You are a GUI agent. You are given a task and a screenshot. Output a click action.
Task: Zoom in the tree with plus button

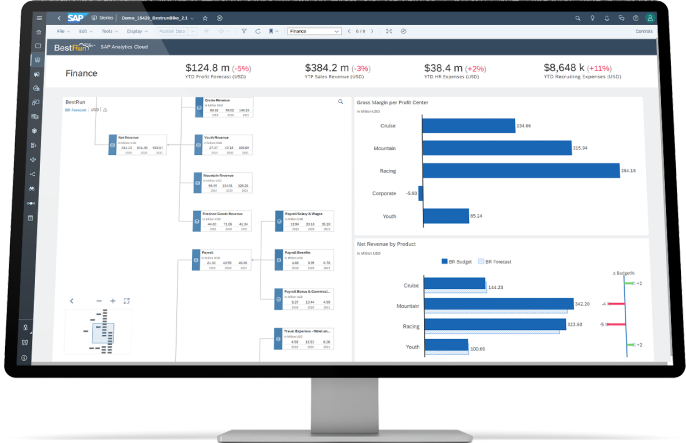point(113,300)
